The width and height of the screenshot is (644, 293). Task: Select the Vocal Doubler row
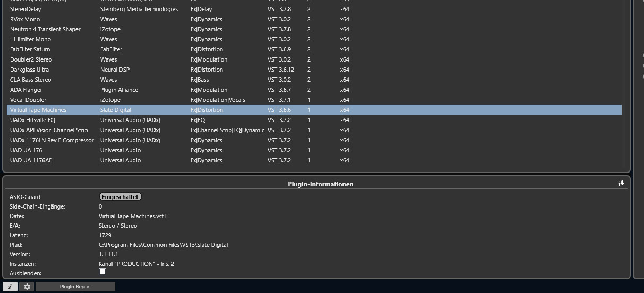tap(314, 100)
